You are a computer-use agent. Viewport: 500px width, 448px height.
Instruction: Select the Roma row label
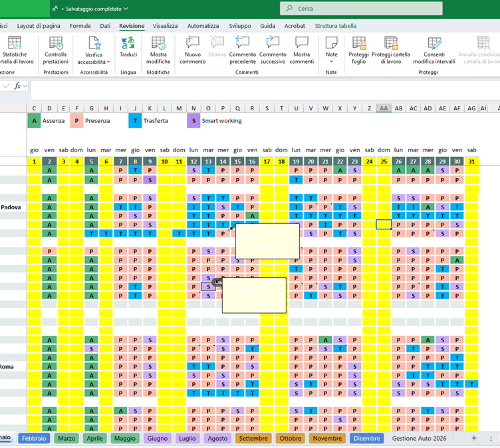tap(7, 367)
